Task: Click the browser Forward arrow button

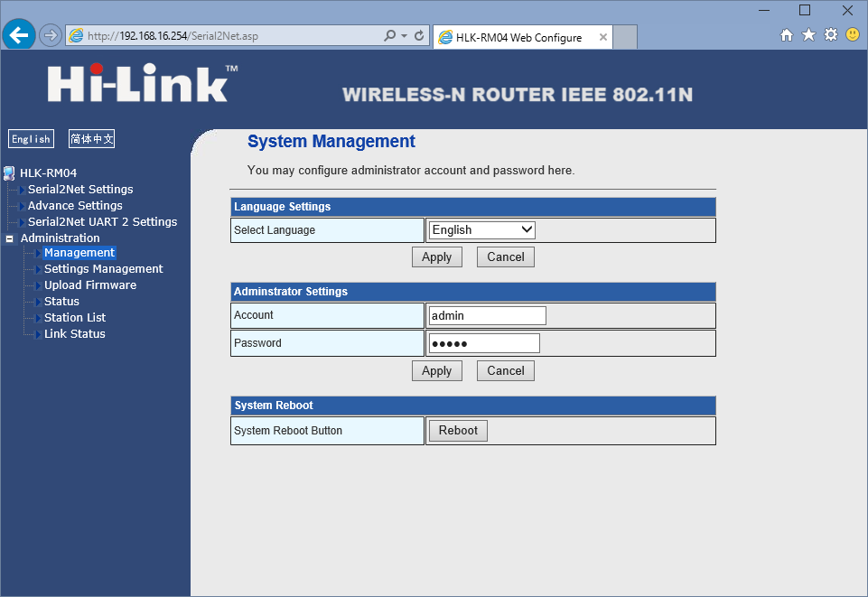Action: tap(51, 36)
